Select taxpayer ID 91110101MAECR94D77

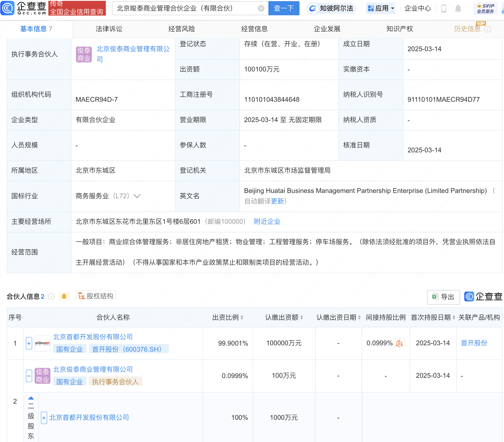point(443,100)
